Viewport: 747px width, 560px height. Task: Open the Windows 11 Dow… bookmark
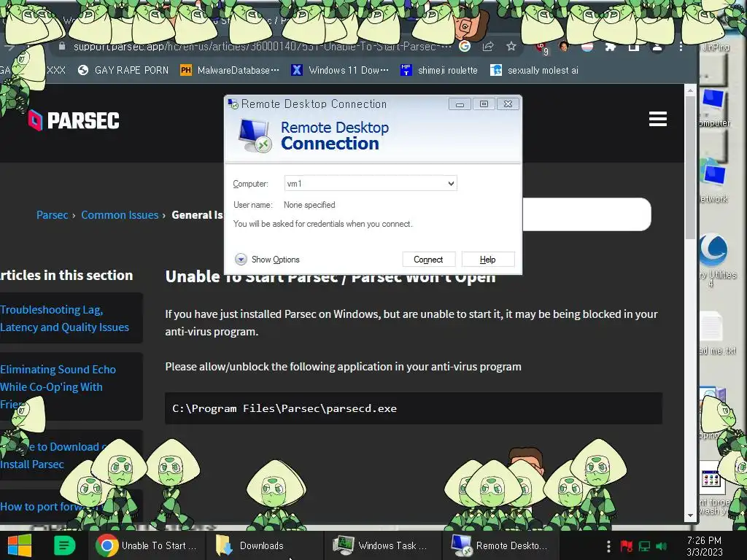pyautogui.click(x=340, y=71)
